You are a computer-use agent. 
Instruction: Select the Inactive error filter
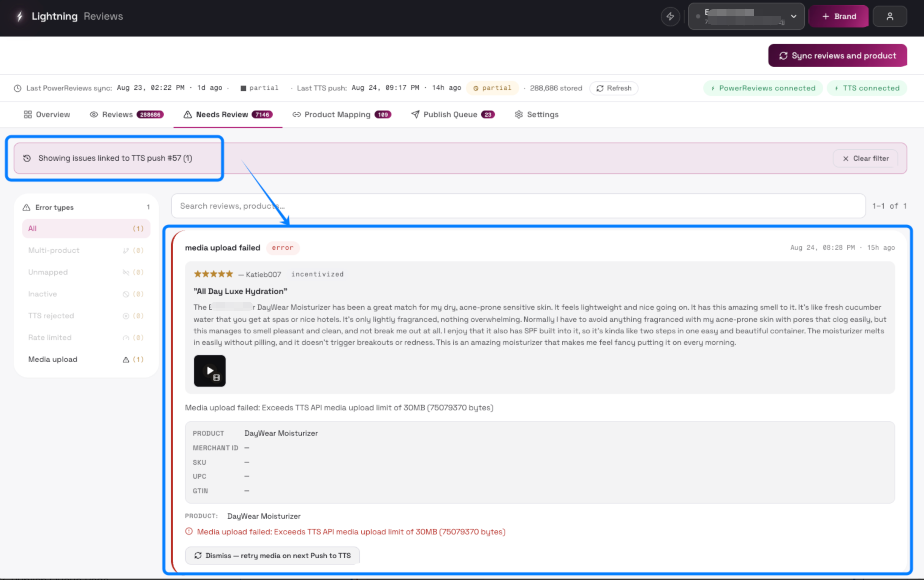click(x=86, y=294)
